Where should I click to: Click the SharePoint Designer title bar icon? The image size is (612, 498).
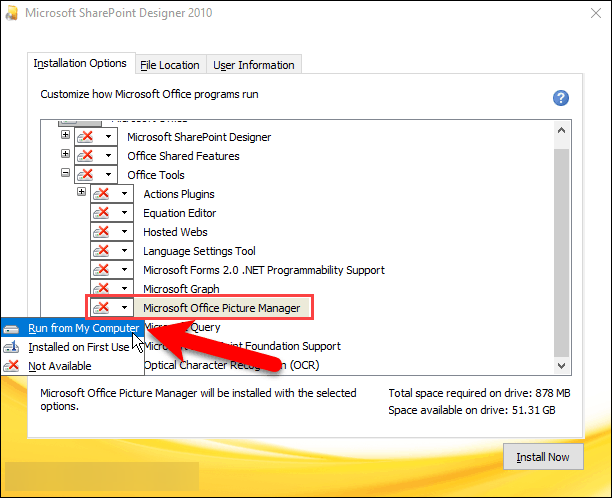coord(12,13)
